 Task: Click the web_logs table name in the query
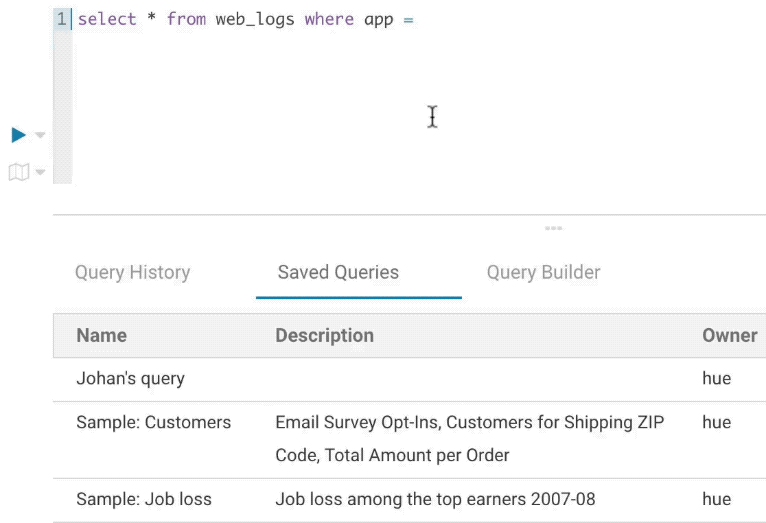(x=255, y=19)
